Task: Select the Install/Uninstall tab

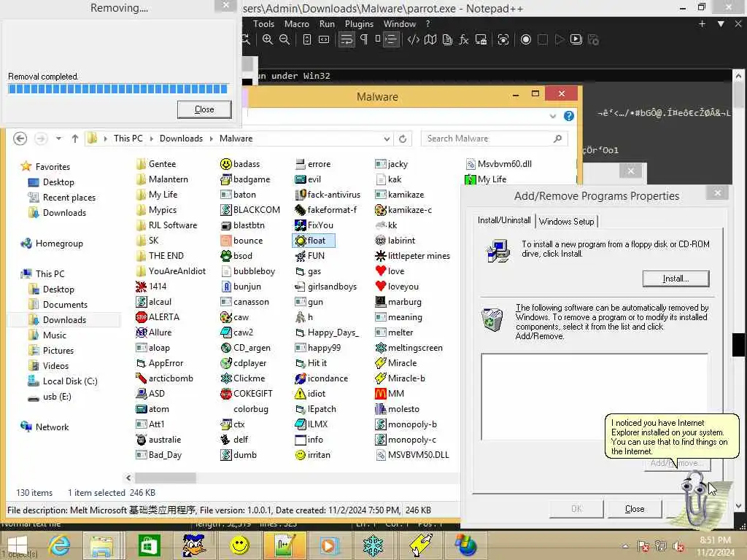Action: tap(504, 220)
